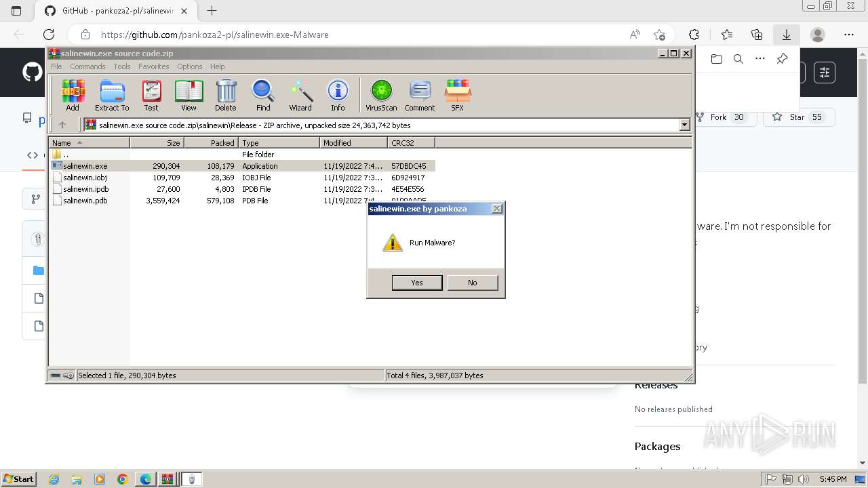Click the View file icon
This screenshot has width=868, height=488.
point(189,95)
